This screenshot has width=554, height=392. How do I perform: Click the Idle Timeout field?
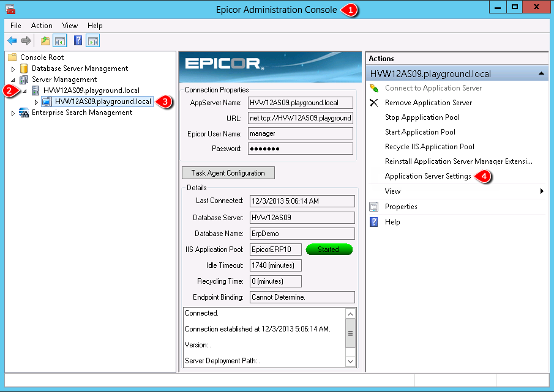tap(275, 265)
